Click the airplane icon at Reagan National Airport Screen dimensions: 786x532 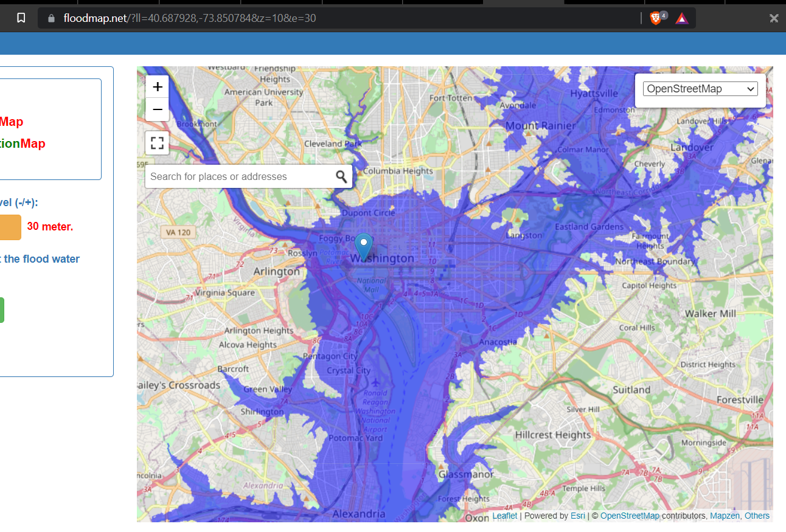pyautogui.click(x=375, y=382)
